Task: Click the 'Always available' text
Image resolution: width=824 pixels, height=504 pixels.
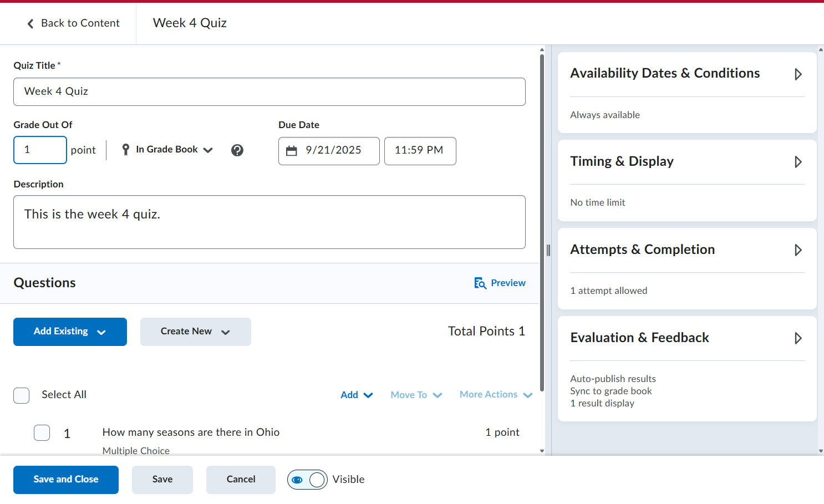Action: tap(605, 115)
